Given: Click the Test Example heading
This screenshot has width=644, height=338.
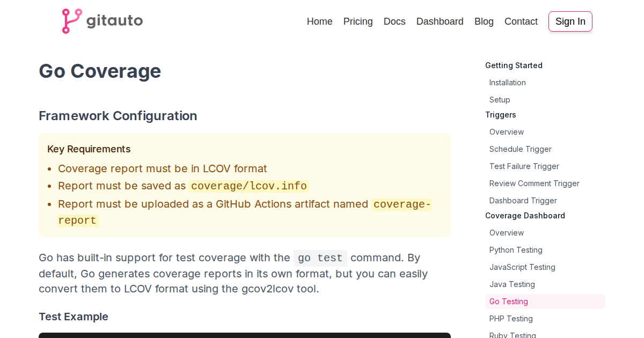Looking at the screenshot, I should (74, 317).
